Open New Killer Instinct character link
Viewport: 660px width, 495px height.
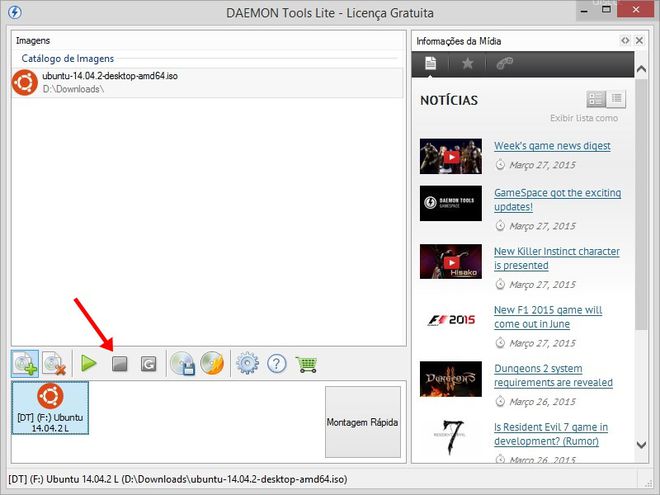(x=556, y=258)
